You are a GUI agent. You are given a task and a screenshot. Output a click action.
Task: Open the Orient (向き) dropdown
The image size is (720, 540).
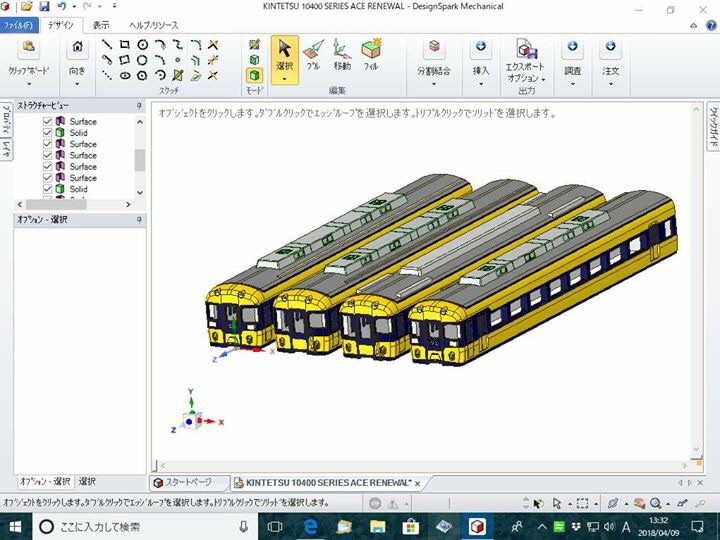pos(77,84)
